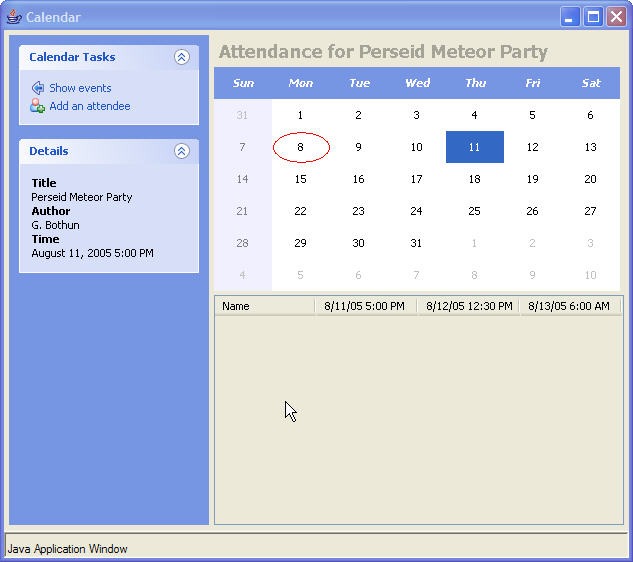Click the Tue weekday header
Screen dimensions: 633x562
(359, 83)
